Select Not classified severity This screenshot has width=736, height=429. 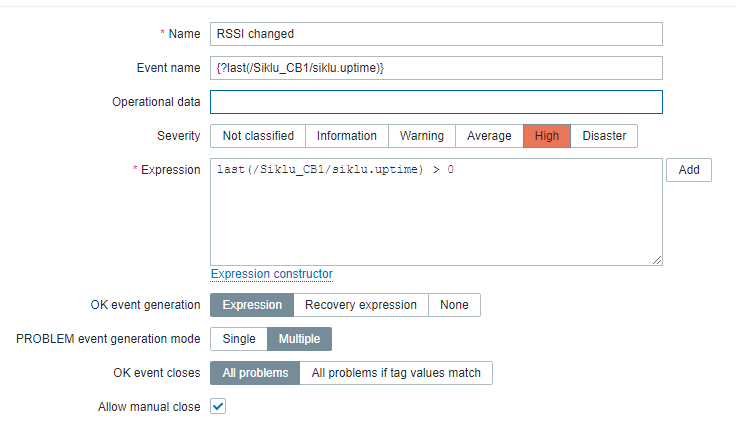tap(258, 136)
